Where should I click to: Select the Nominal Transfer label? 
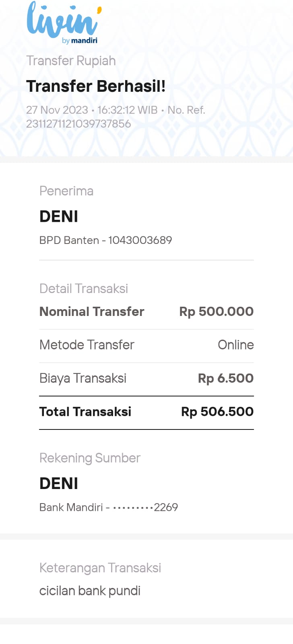tap(92, 312)
